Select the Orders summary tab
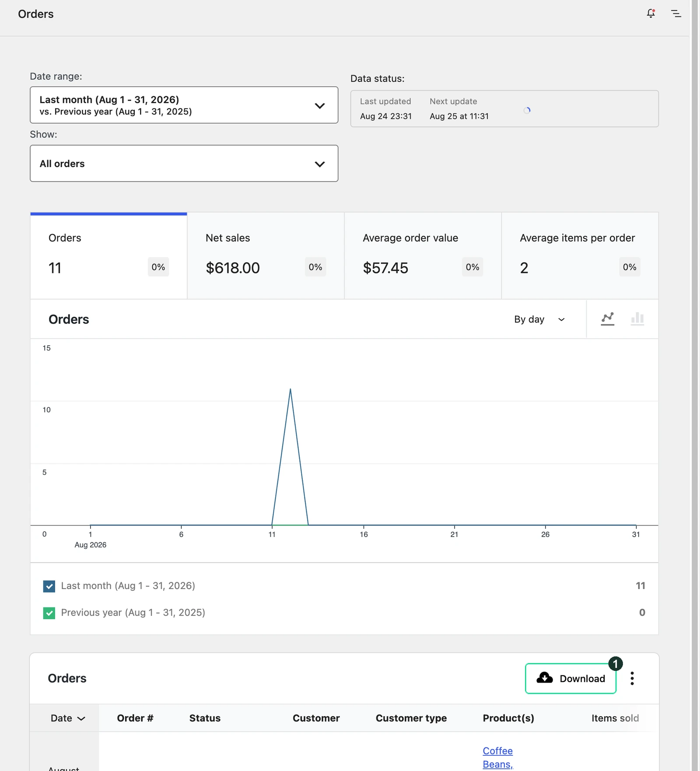The width and height of the screenshot is (700, 771). 108,256
